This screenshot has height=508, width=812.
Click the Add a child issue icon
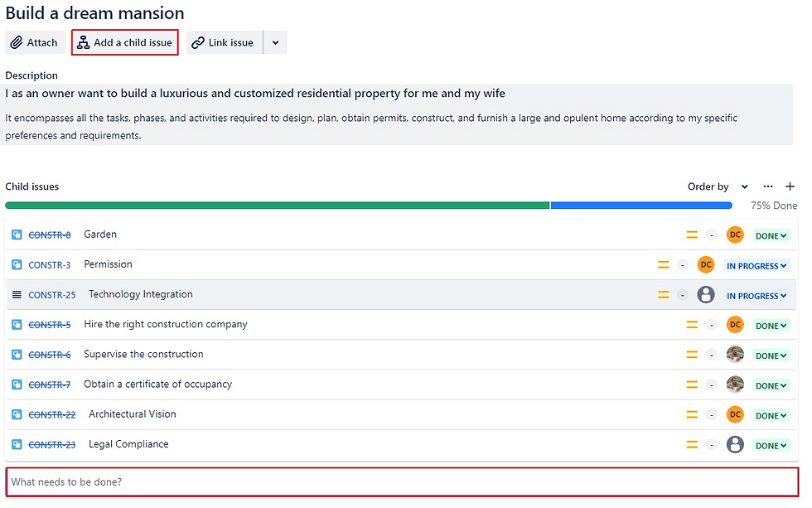click(83, 41)
